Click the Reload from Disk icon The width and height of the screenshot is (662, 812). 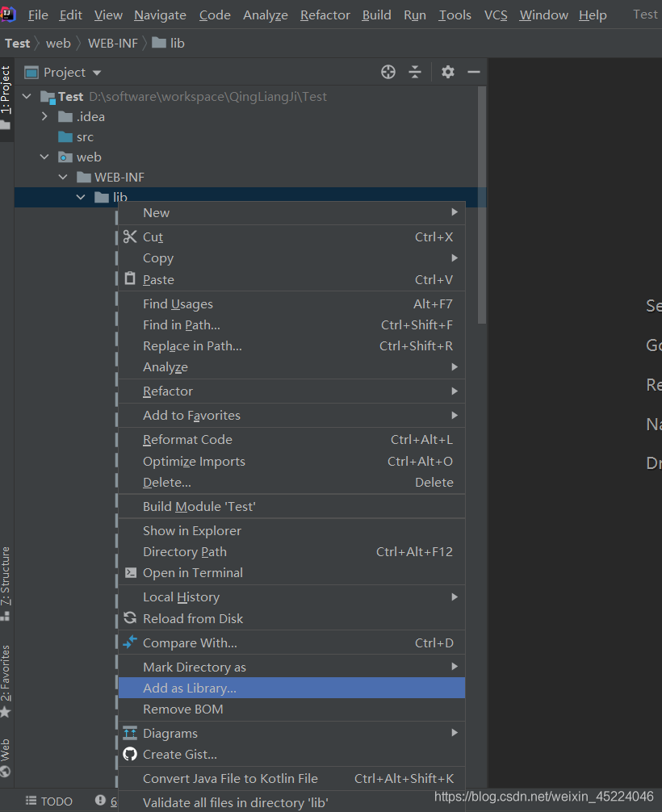click(131, 618)
